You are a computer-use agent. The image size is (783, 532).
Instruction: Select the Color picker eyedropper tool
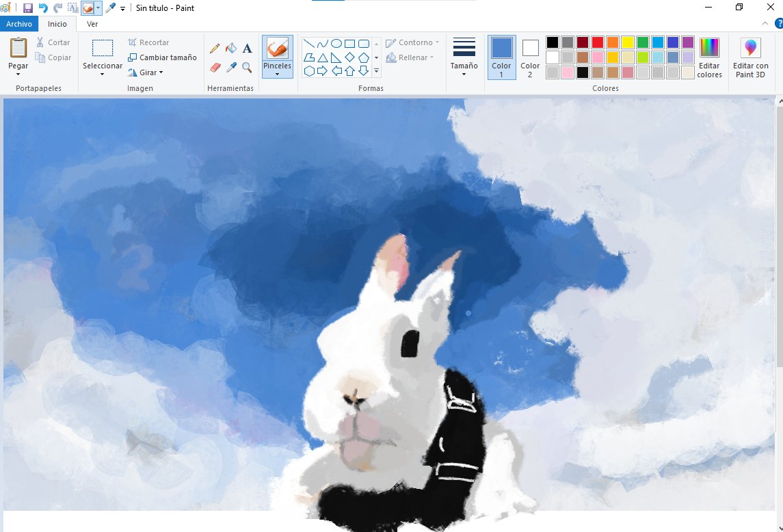coord(230,67)
